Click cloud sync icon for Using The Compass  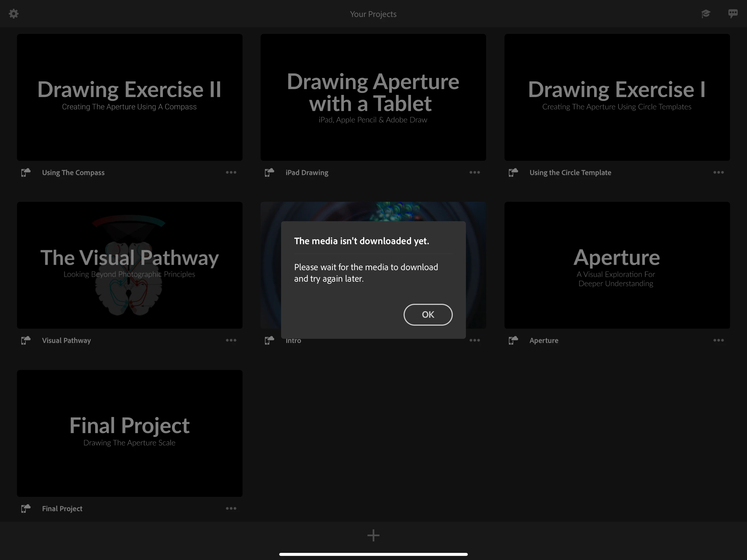tap(26, 173)
